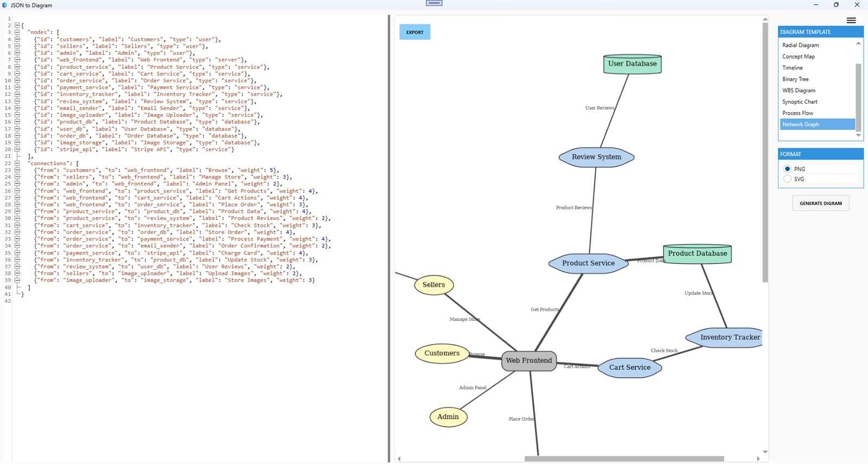Click the GENERATE DIGRAM button
The height and width of the screenshot is (464, 868).
[821, 203]
